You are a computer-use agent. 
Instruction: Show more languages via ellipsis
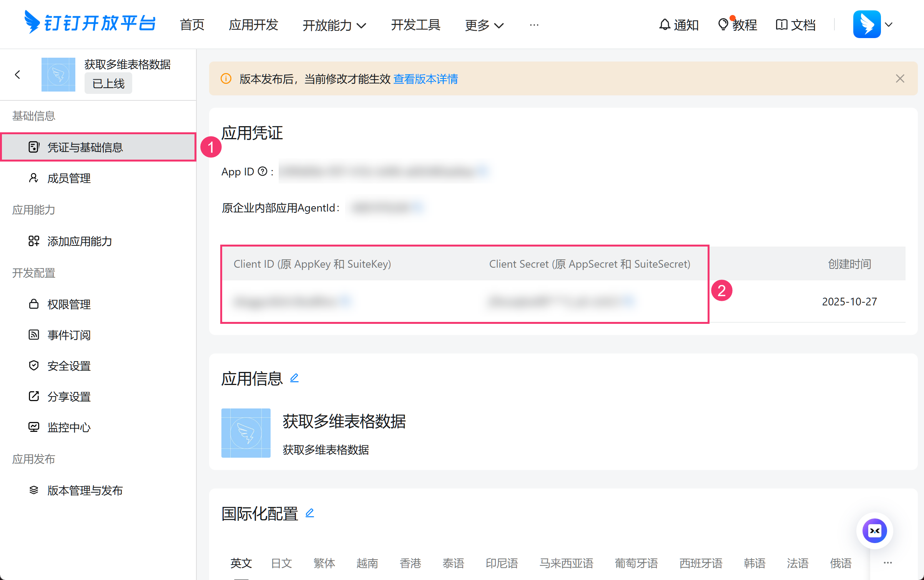[887, 563]
